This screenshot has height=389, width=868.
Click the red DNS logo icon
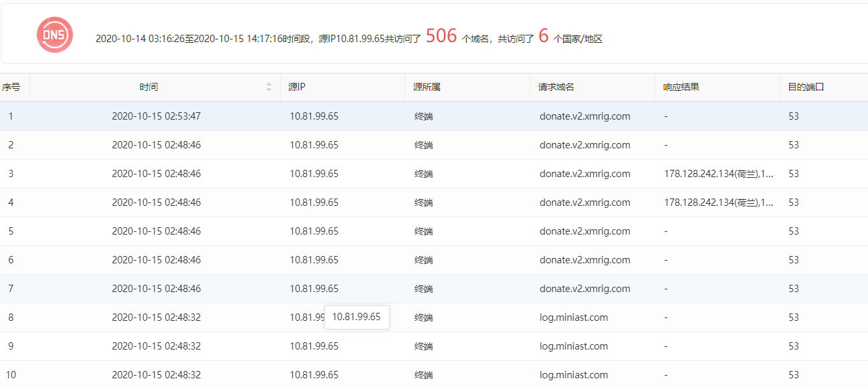click(55, 35)
